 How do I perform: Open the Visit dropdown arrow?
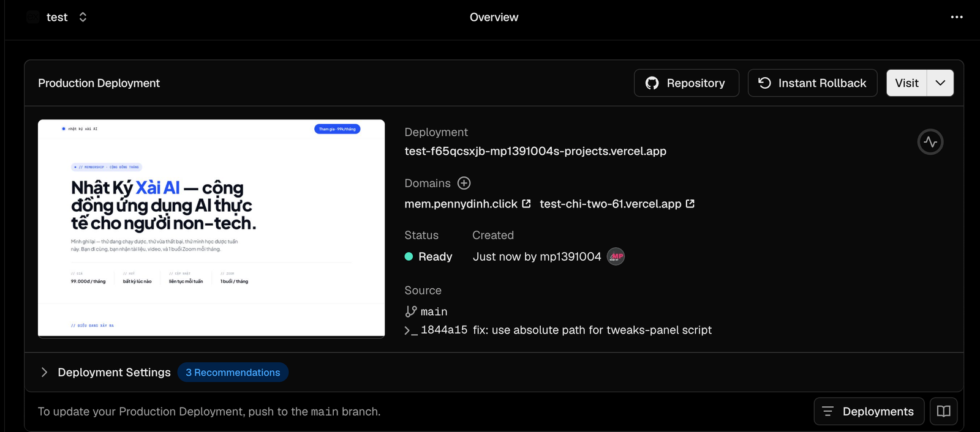click(940, 83)
